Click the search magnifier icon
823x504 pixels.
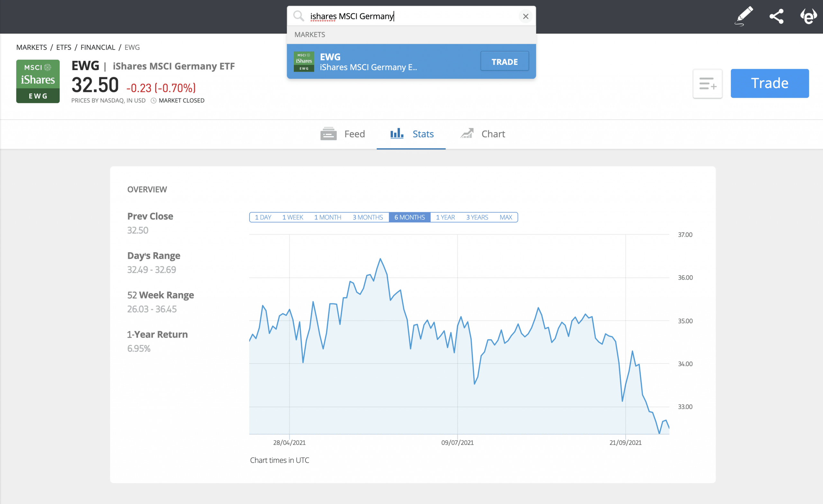[298, 16]
